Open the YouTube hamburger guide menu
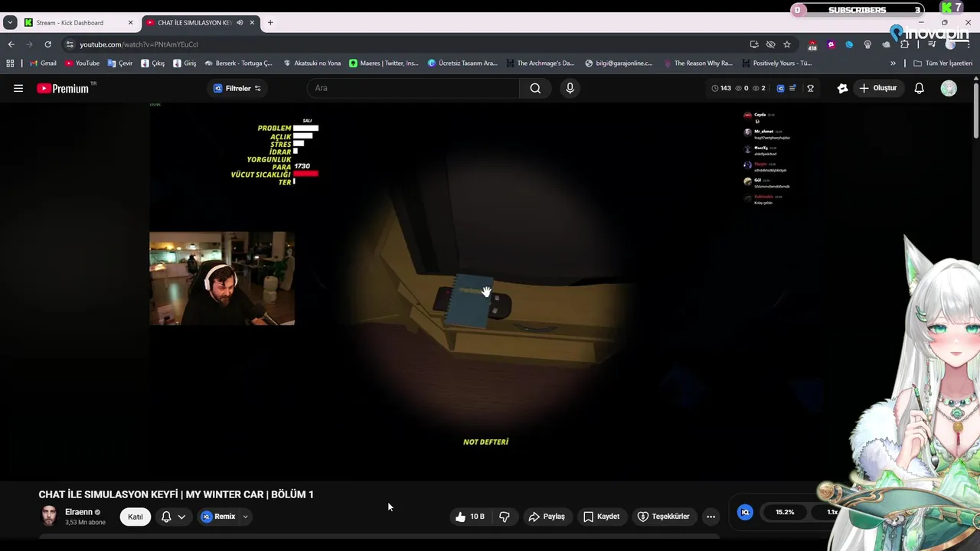Viewport: 980px width, 551px height. coord(18,88)
